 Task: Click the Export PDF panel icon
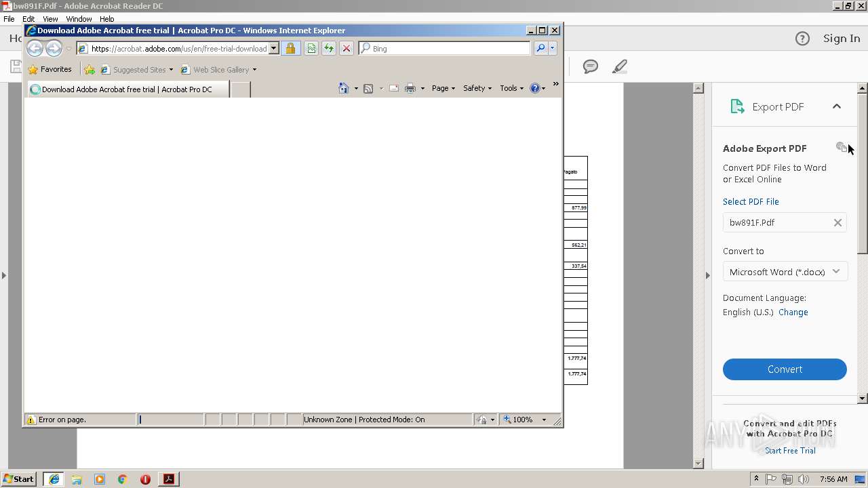pyautogui.click(x=737, y=106)
